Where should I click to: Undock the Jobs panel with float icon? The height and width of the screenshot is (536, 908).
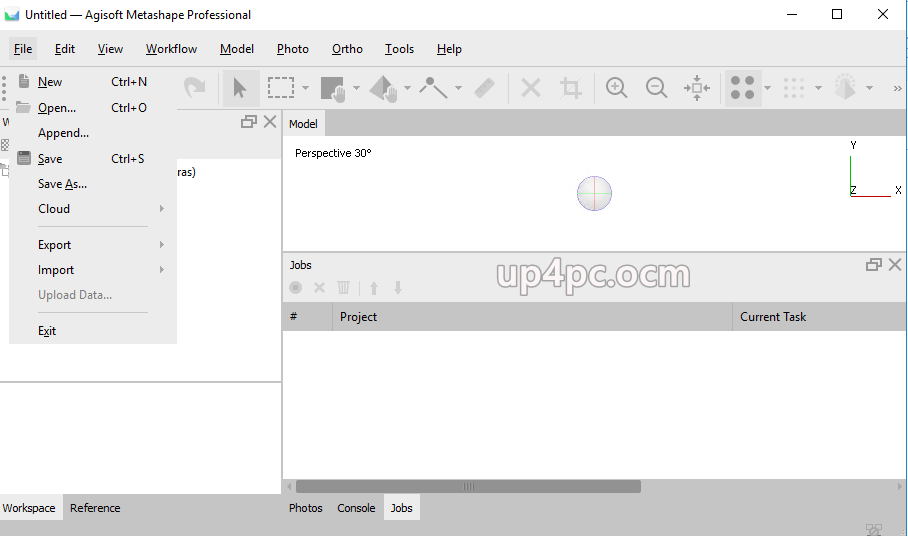point(873,265)
